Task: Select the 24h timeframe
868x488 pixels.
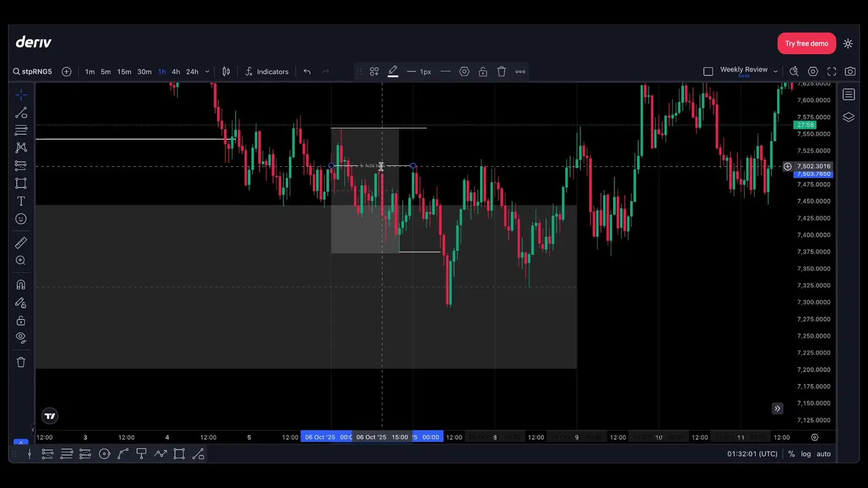Action: (x=193, y=72)
